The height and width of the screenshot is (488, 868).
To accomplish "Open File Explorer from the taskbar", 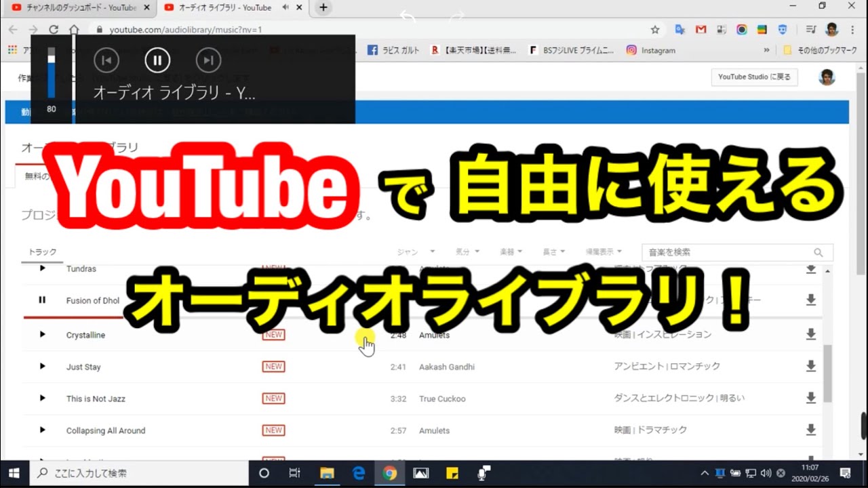I will tap(327, 473).
